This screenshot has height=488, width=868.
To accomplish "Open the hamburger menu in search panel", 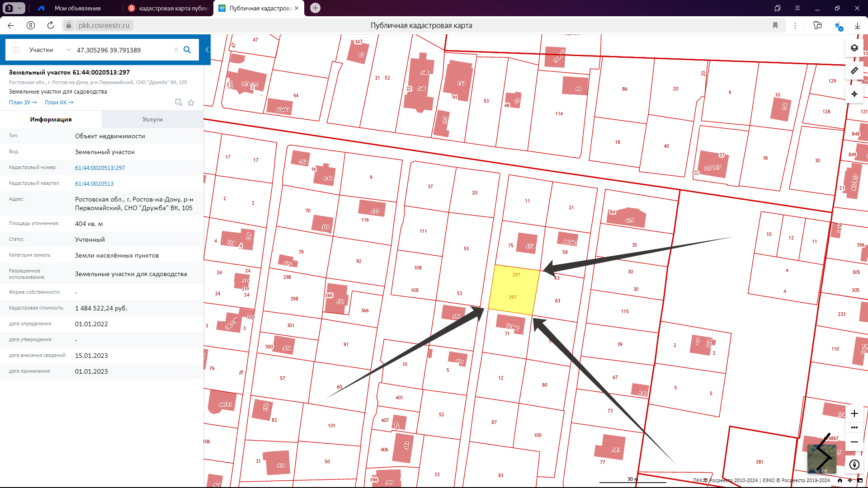I will (x=16, y=50).
